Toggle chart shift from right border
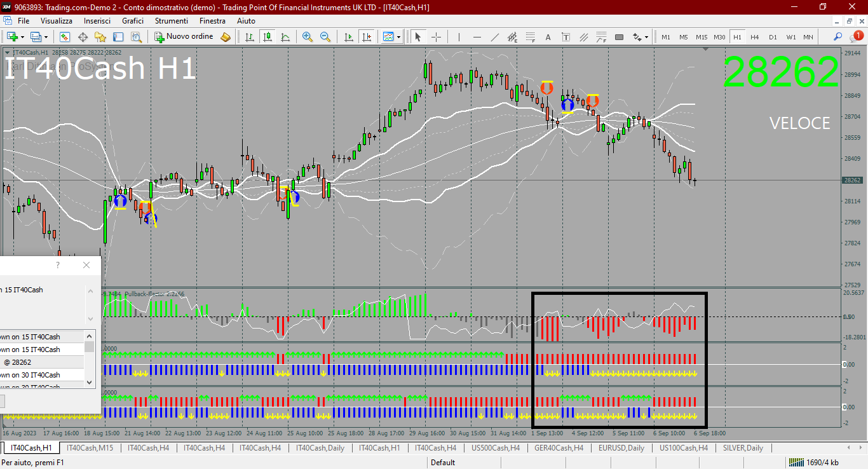 366,37
